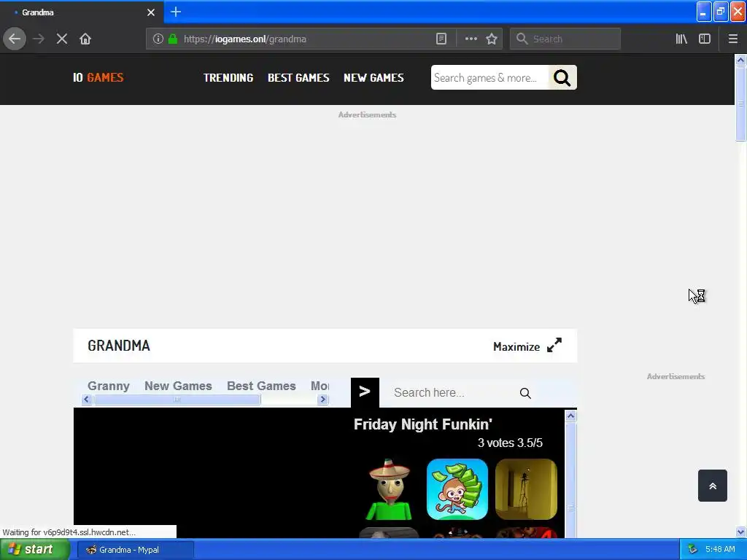Click the Friday Night Funkin' title

(x=423, y=424)
